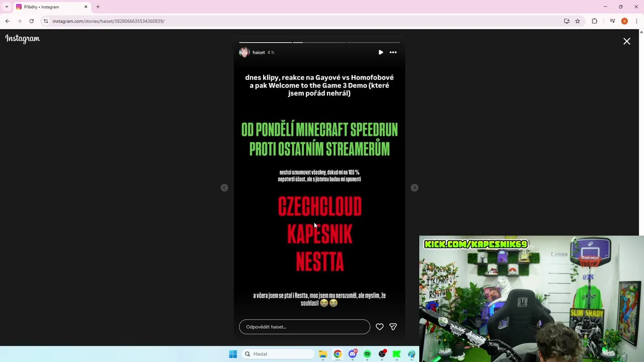Image resolution: width=644 pixels, height=362 pixels.
Task: Like the story with heart icon
Action: point(380,327)
